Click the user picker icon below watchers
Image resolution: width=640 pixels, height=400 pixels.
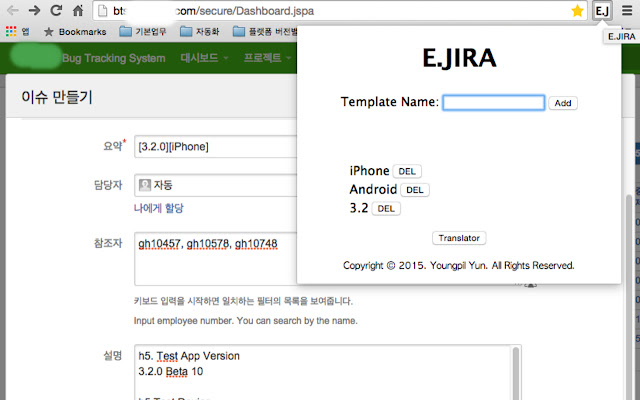pos(529,284)
